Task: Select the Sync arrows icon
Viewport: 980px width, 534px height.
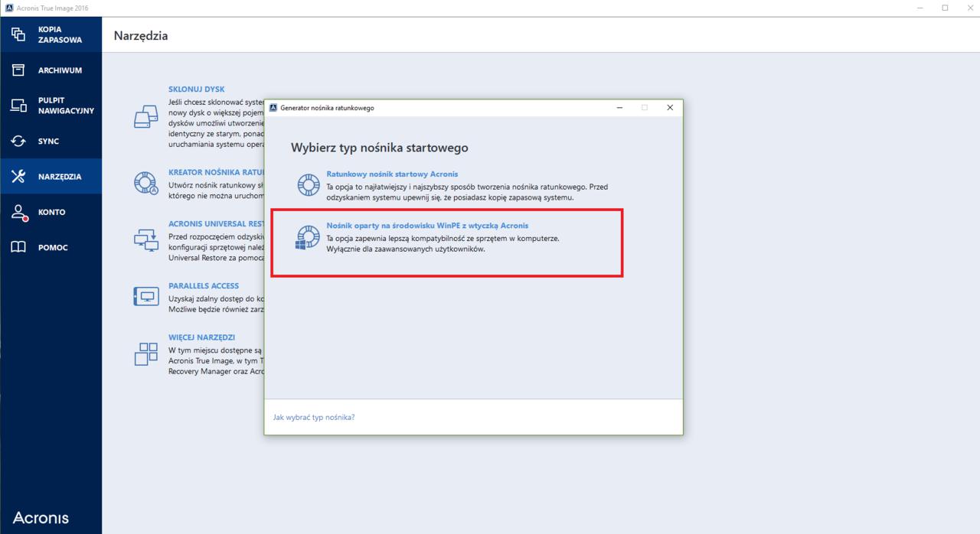Action: [18, 142]
